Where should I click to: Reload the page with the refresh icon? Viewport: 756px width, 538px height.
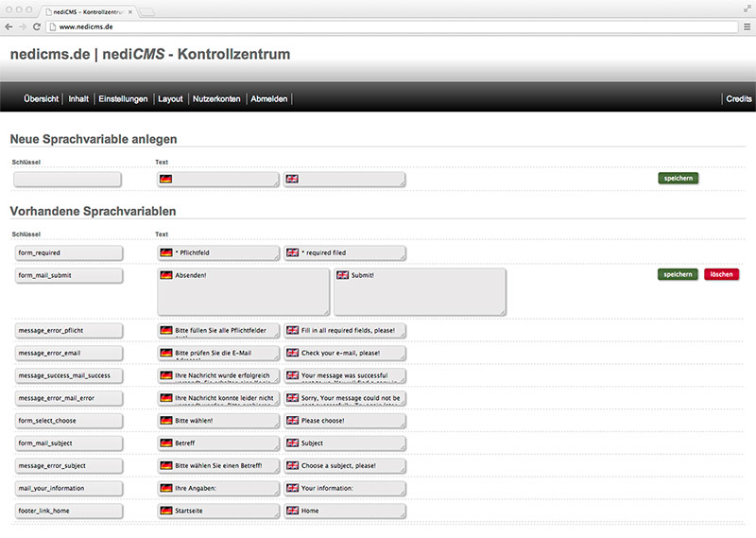37,27
